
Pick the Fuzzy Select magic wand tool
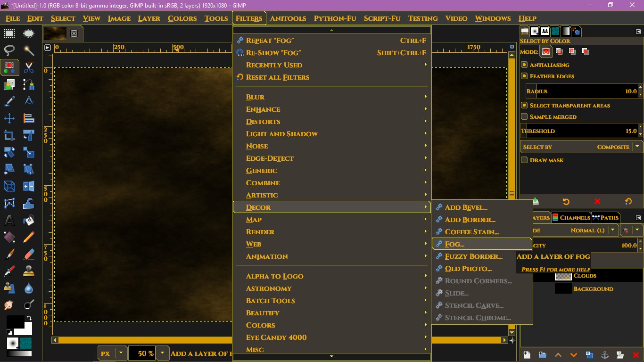[29, 50]
